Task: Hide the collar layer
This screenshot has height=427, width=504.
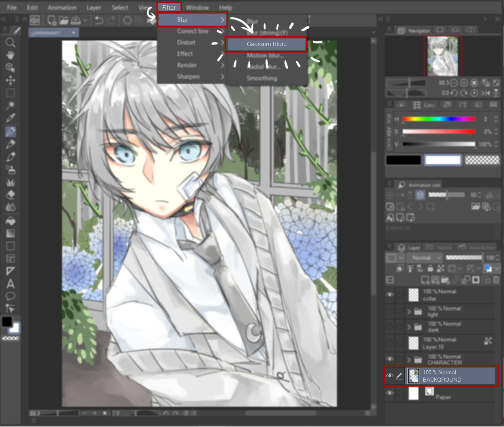Action: tap(390, 295)
